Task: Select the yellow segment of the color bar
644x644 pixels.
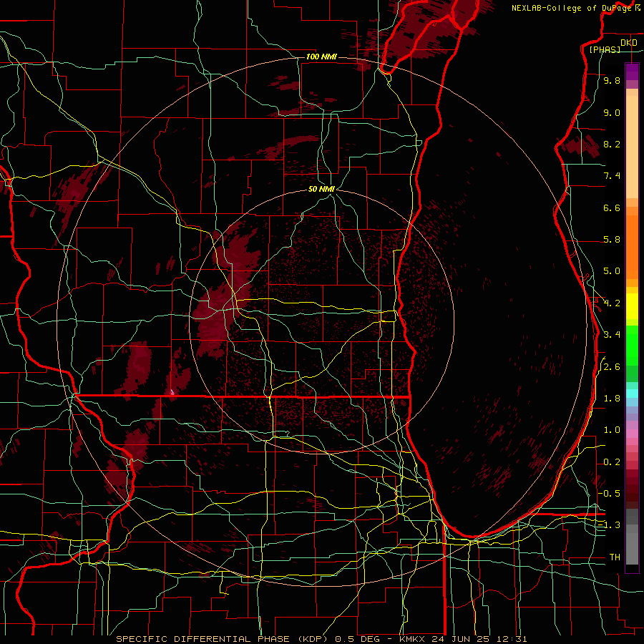Action: 632,306
